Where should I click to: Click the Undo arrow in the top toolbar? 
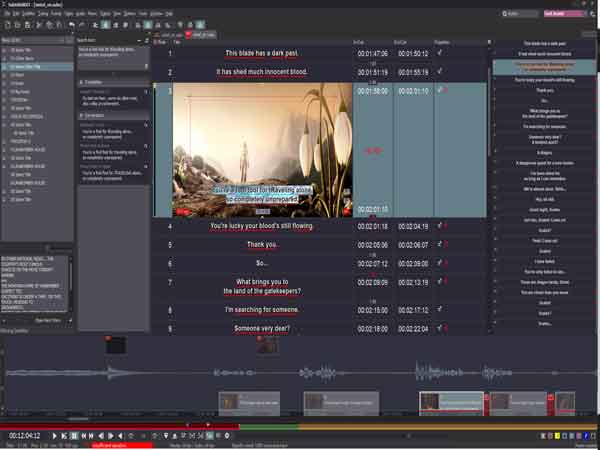pyautogui.click(x=72, y=25)
